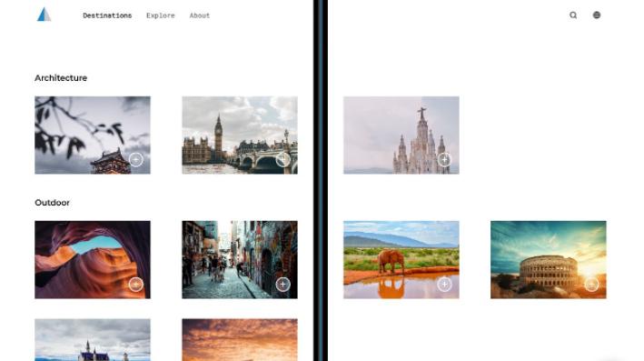This screenshot has width=644, height=361.
Task: Open the elephant at waterhole thumbnail
Action: [x=401, y=260]
